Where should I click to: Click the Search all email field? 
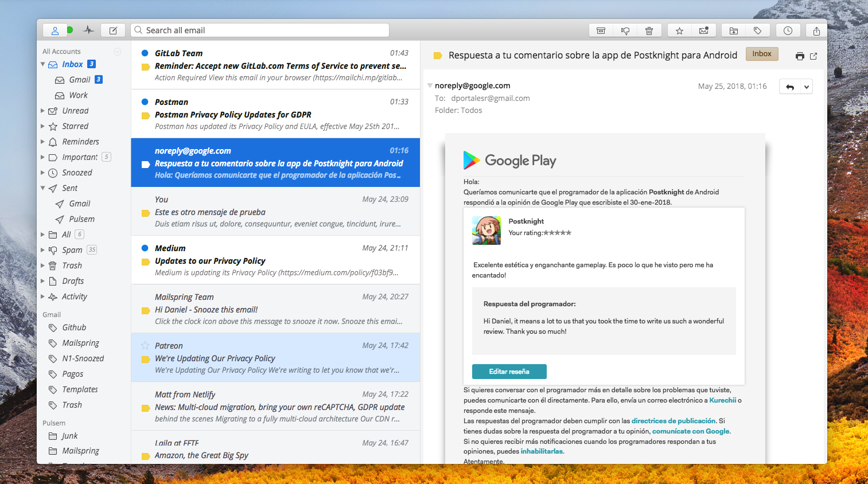[x=260, y=30]
